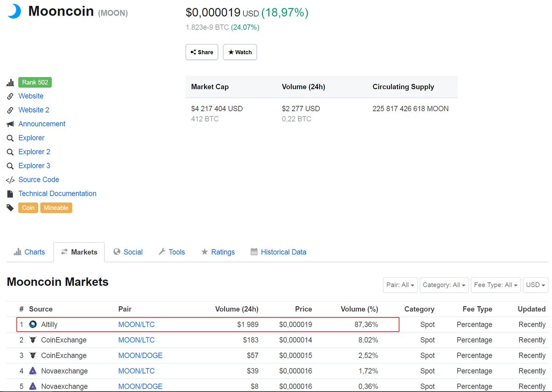The height and width of the screenshot is (392, 552).
Task: Open the Pair: All filter dropdown
Action: 400,285
